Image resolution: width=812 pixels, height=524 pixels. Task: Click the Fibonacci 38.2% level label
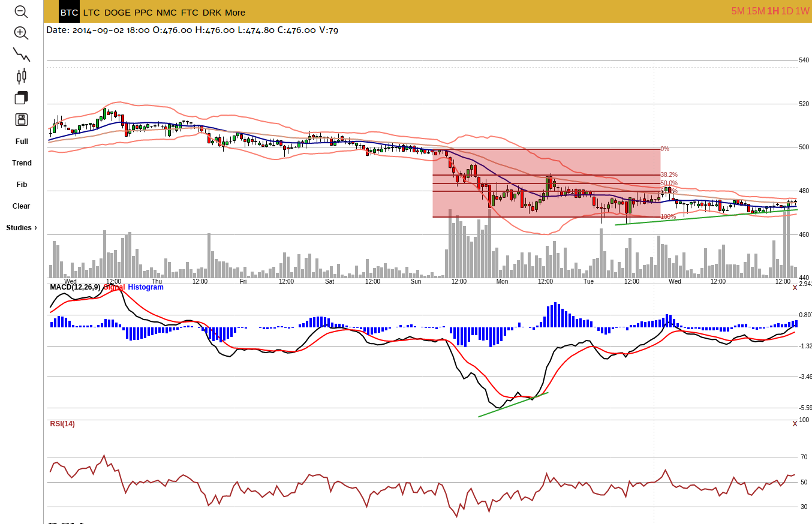point(669,174)
